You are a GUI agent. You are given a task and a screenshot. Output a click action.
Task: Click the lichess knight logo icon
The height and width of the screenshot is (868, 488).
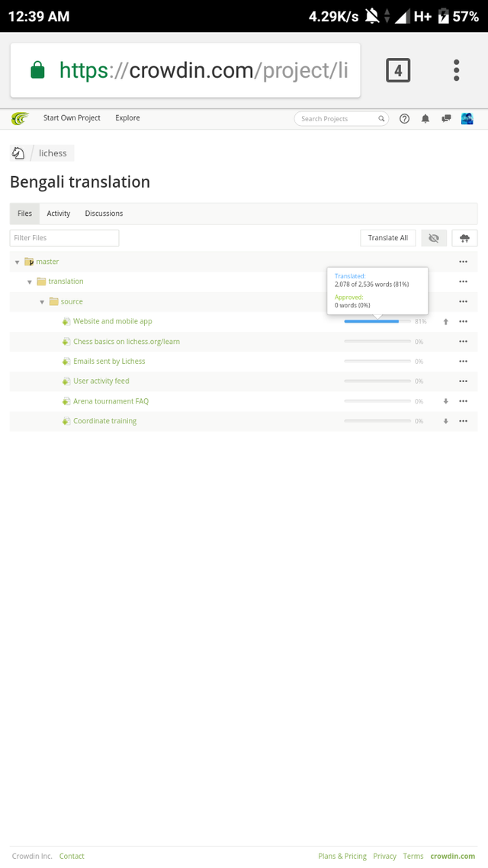point(18,153)
